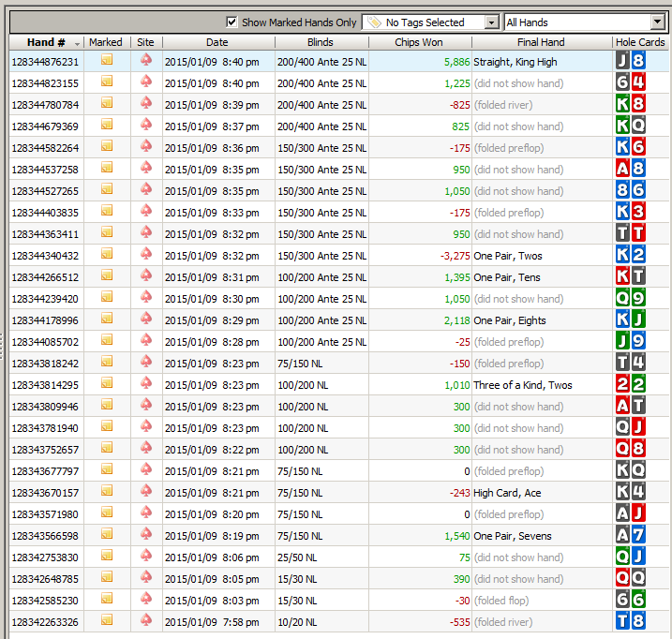
Task: Sort by Chips Won column header
Action: point(419,42)
